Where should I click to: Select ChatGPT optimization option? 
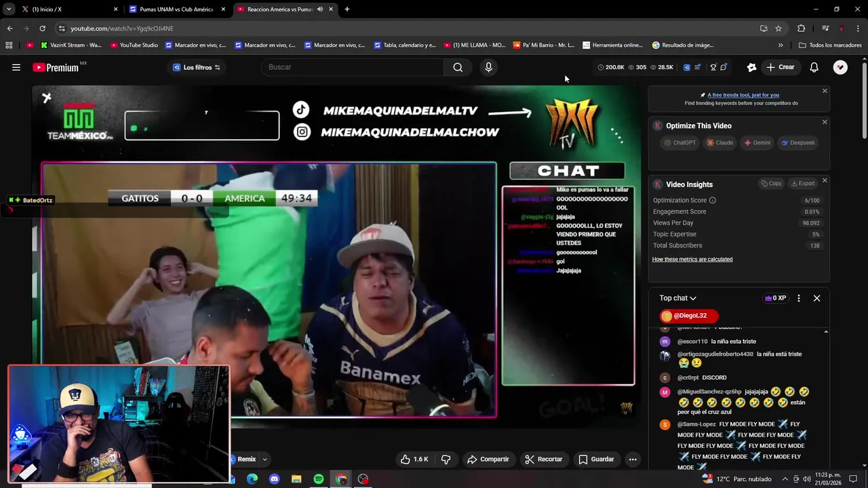click(680, 142)
